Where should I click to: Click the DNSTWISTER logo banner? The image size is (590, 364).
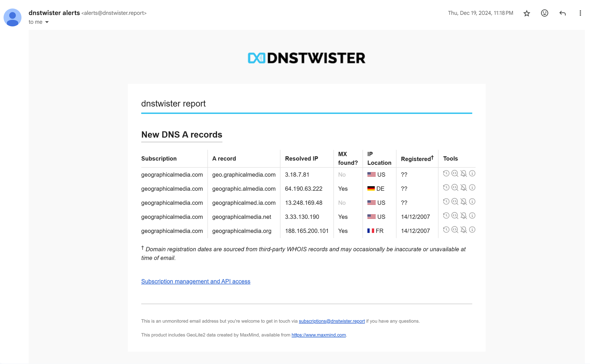click(x=306, y=58)
